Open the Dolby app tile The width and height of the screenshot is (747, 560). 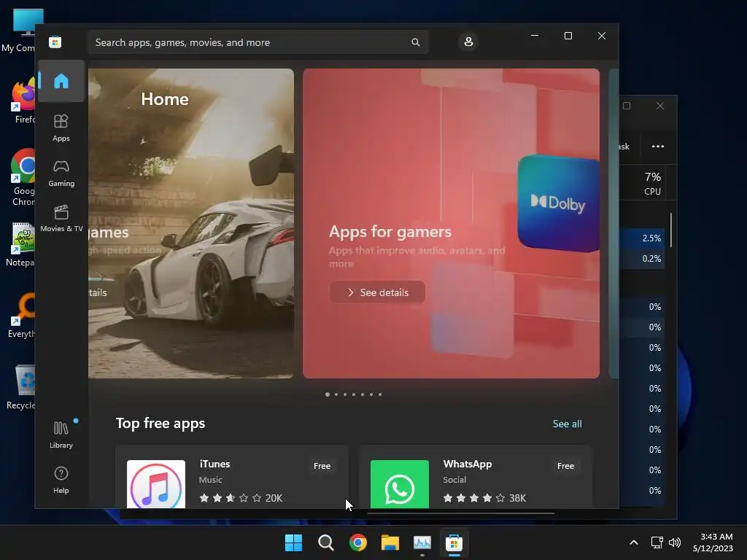[x=558, y=203]
